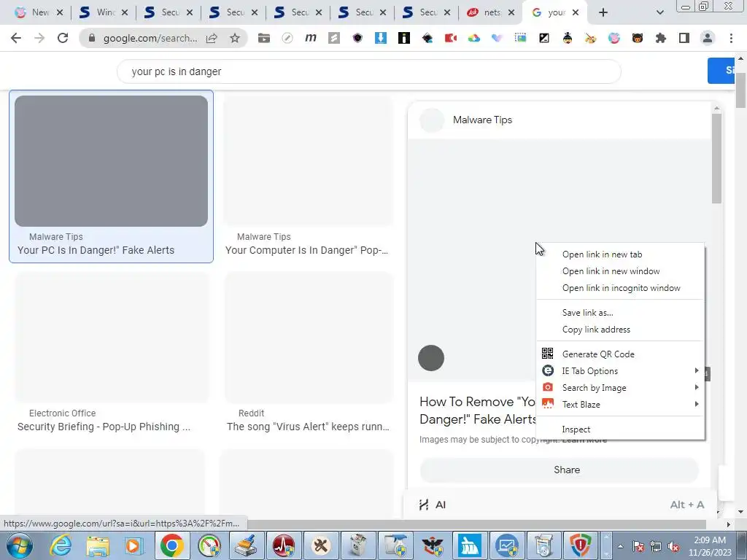Viewport: 747px width, 560px height.
Task: Click the screenshot capture extension icon
Action: (521, 38)
